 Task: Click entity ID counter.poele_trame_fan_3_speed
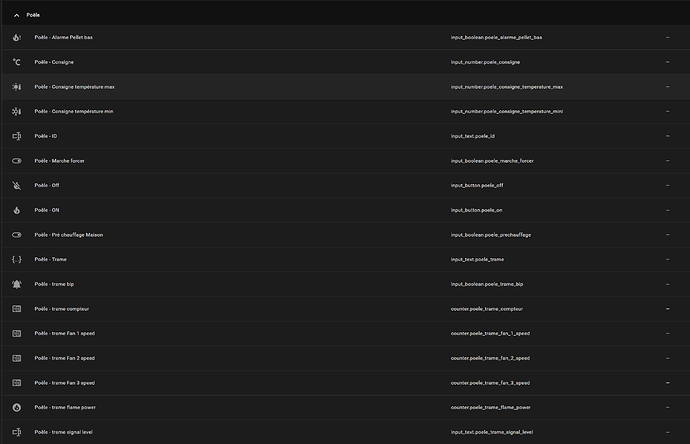point(490,383)
